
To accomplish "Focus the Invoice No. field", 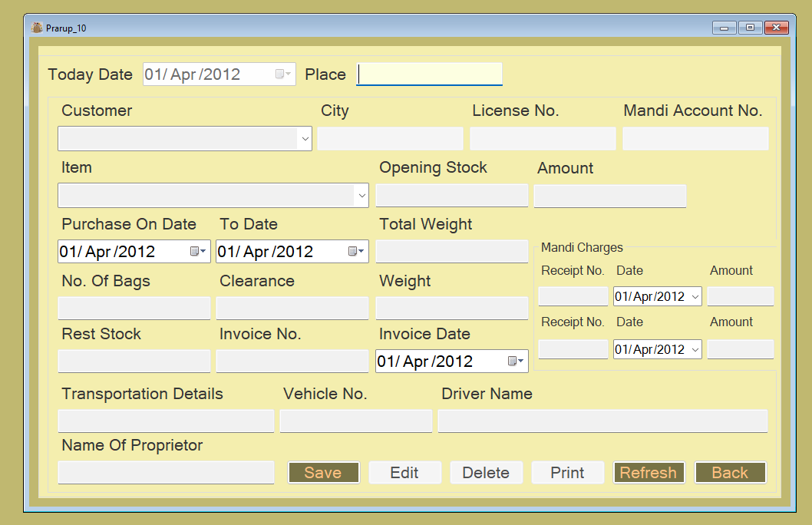I will point(292,361).
